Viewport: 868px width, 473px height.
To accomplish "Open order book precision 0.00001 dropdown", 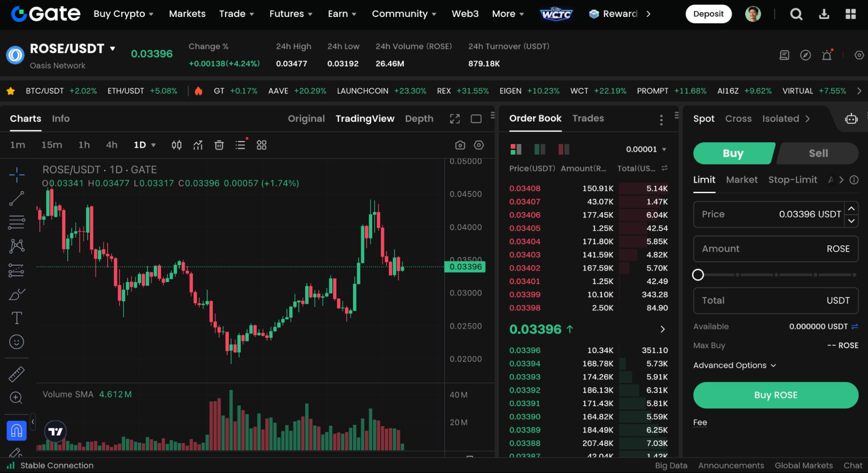I will pos(646,149).
